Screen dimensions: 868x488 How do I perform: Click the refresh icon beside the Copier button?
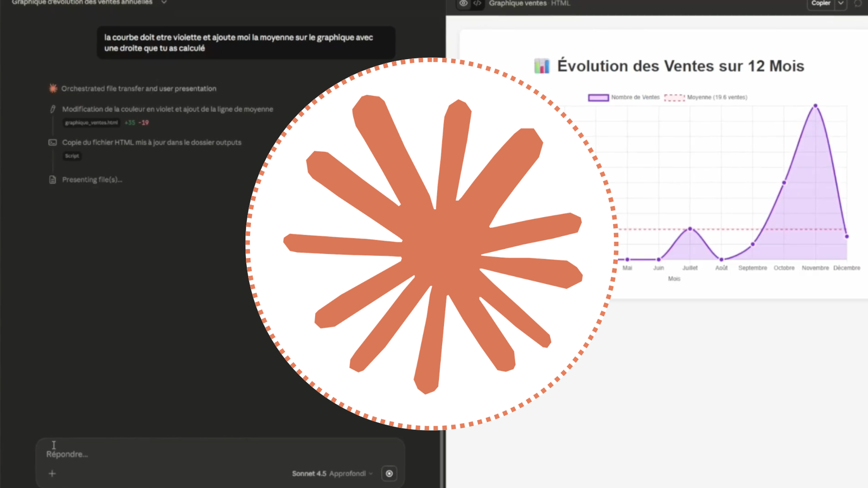[x=857, y=4]
